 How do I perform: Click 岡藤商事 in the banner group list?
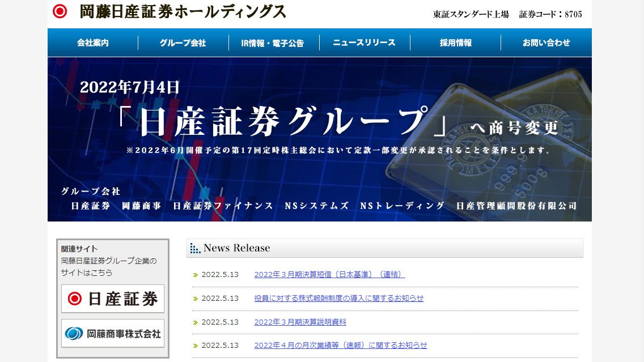coord(141,206)
